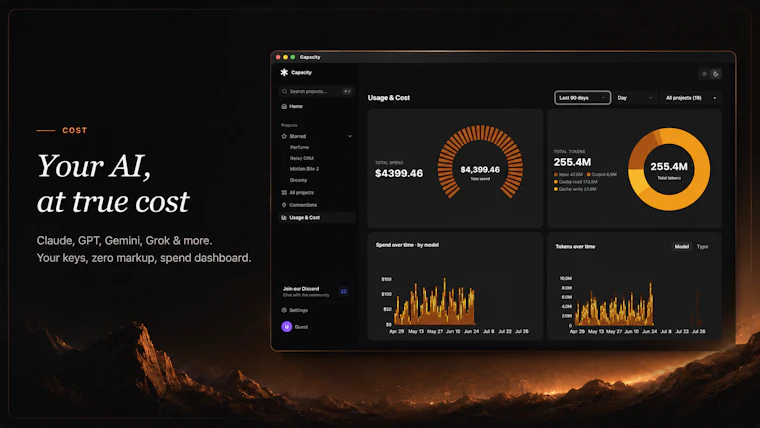Image resolution: width=760 pixels, height=428 pixels.
Task: Focus the Search projects field
Action: [x=317, y=91]
